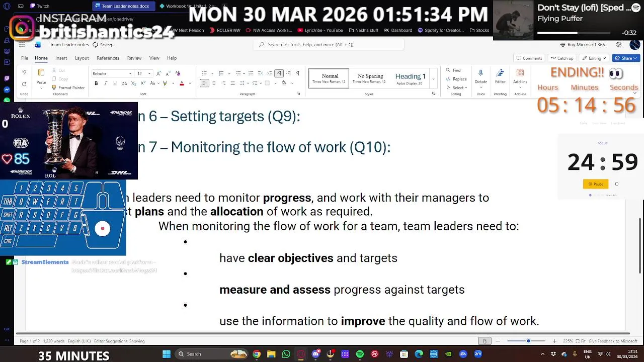This screenshot has width=644, height=362.
Task: Click the Decrease indent icon
Action: click(x=260, y=73)
